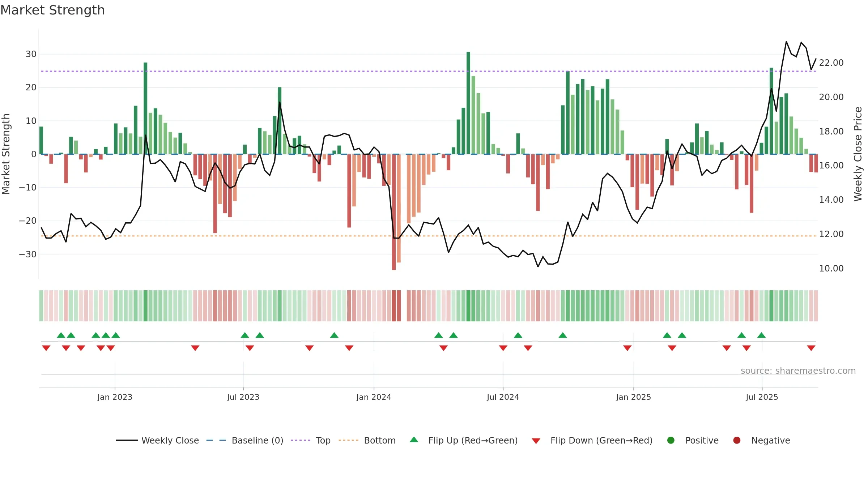The image size is (868, 488).
Task: Click the right axis price label '12.00'
Action: (831, 234)
